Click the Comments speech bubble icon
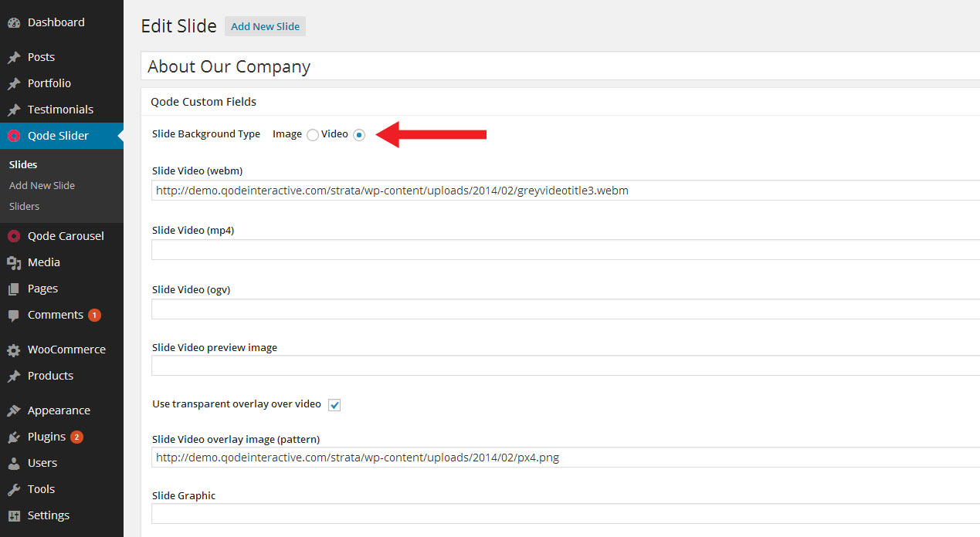This screenshot has width=980, height=537. 13,316
